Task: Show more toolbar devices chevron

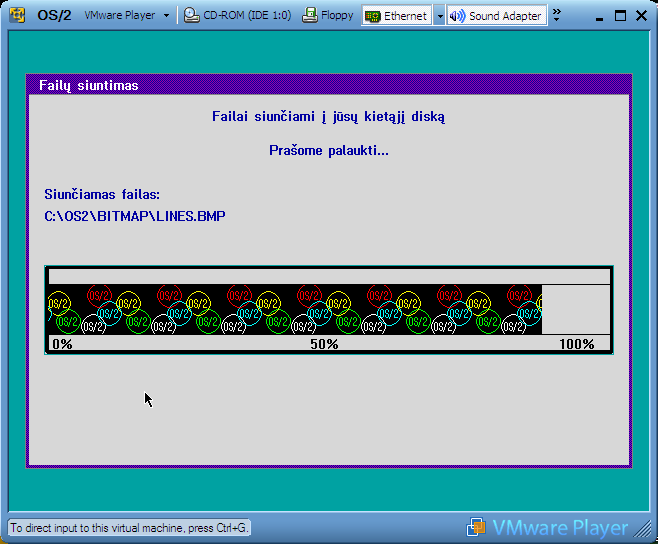Action: pos(556,15)
